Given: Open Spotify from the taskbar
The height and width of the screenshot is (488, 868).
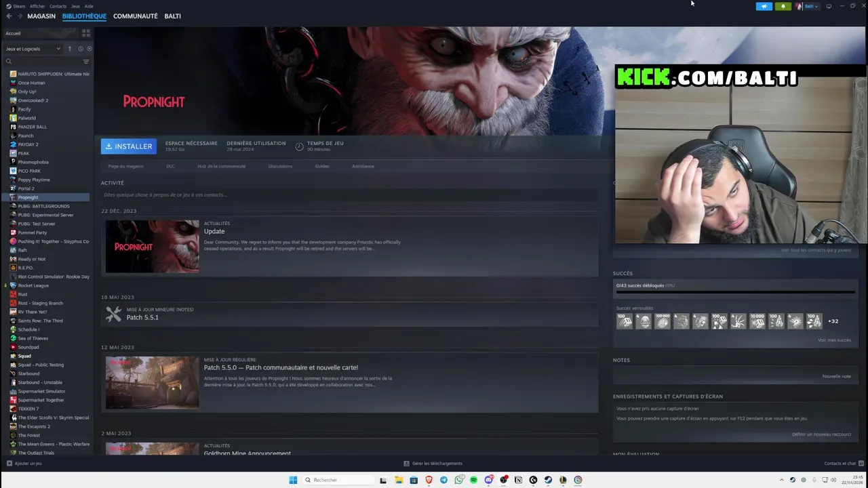Looking at the screenshot, I should (x=473, y=480).
